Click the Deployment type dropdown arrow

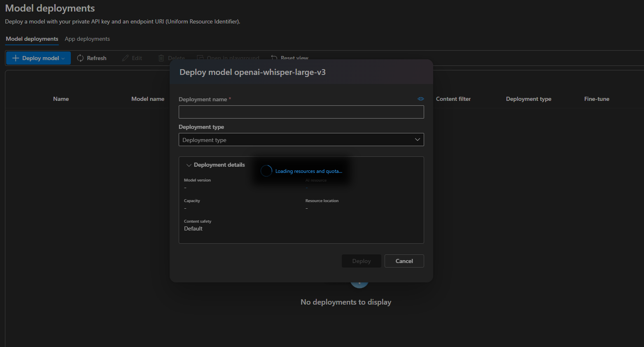(x=418, y=140)
